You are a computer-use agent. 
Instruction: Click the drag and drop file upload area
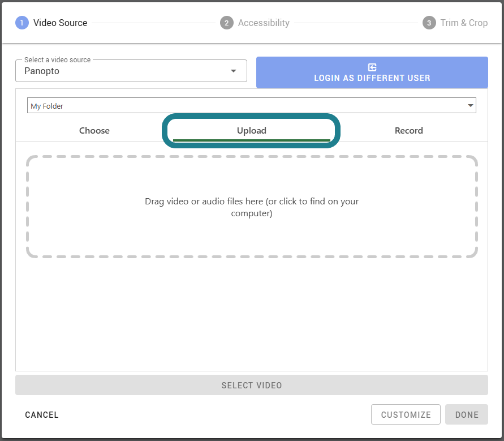click(x=252, y=207)
